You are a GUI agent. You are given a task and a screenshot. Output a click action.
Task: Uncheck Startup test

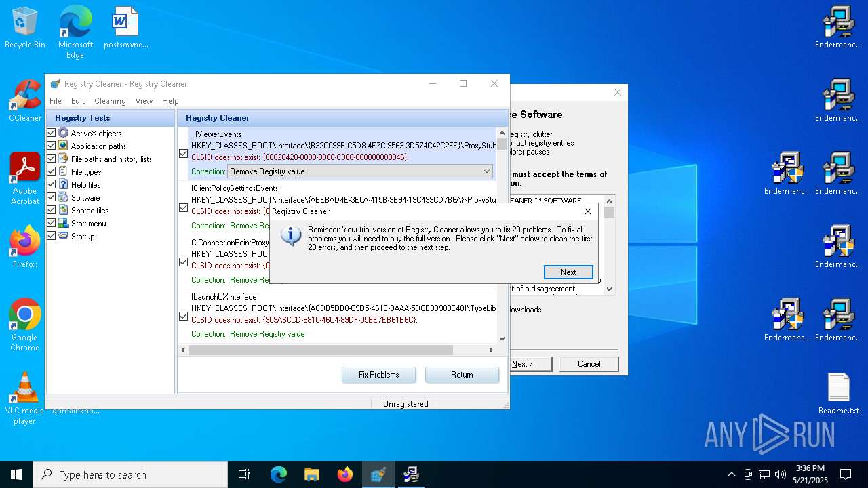(51, 237)
